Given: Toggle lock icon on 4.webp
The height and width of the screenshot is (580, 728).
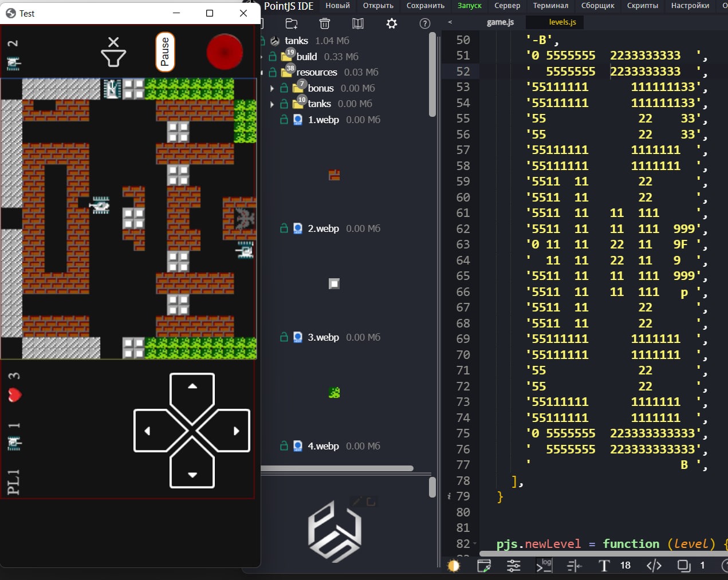Looking at the screenshot, I should coord(284,446).
